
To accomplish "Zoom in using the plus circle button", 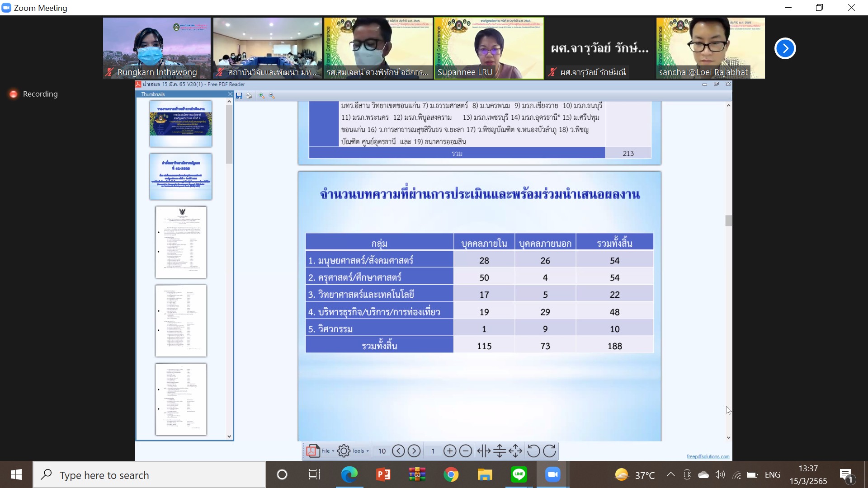I will pyautogui.click(x=449, y=451).
